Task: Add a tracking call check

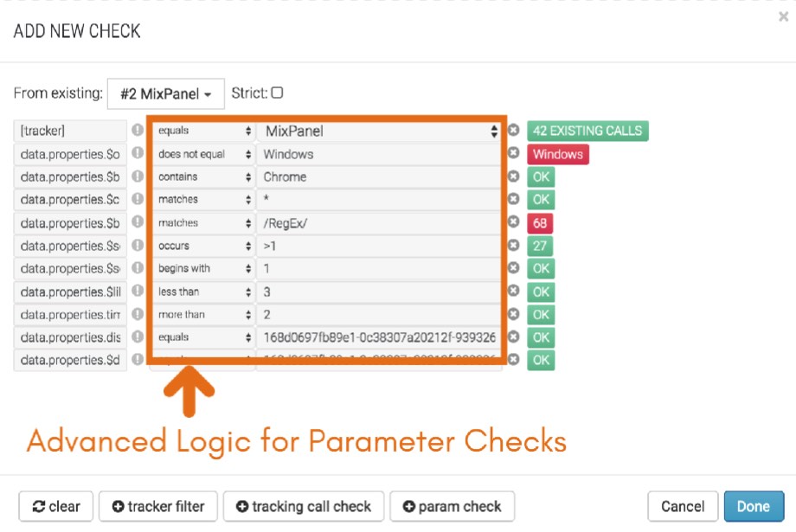Action: click(304, 506)
